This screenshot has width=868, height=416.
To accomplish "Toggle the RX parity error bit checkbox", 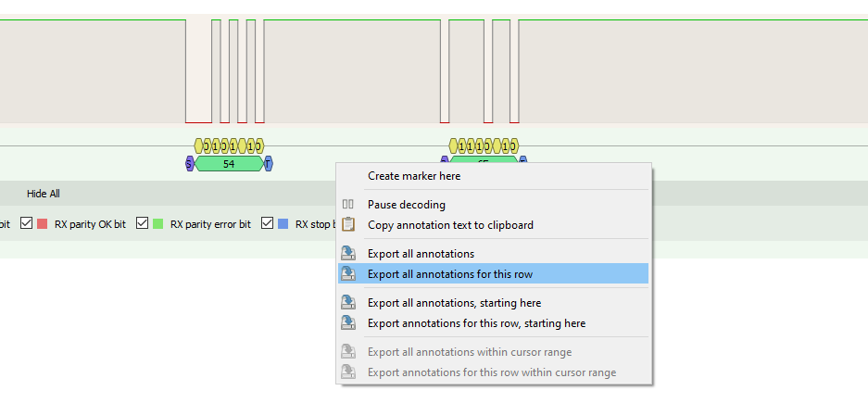I will [143, 223].
